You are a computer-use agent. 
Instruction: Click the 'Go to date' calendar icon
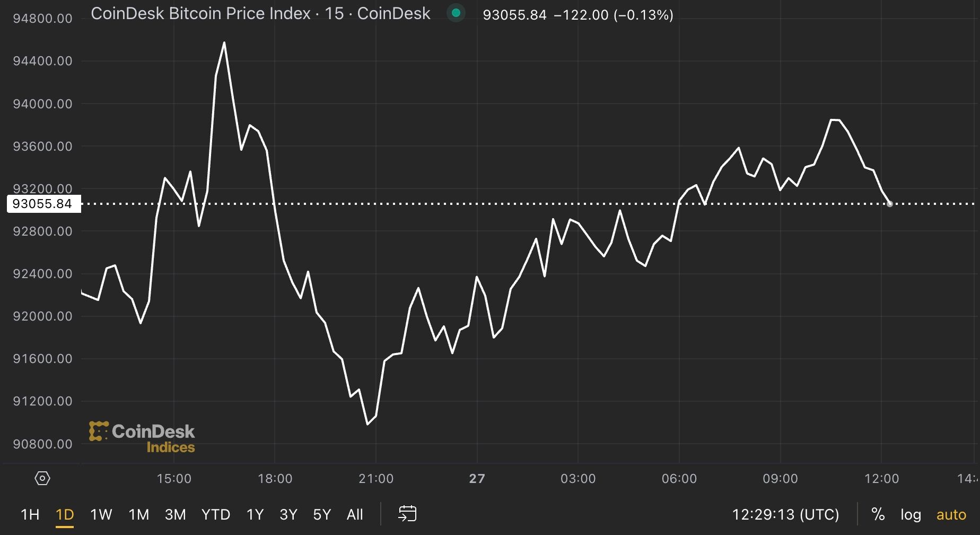(407, 514)
